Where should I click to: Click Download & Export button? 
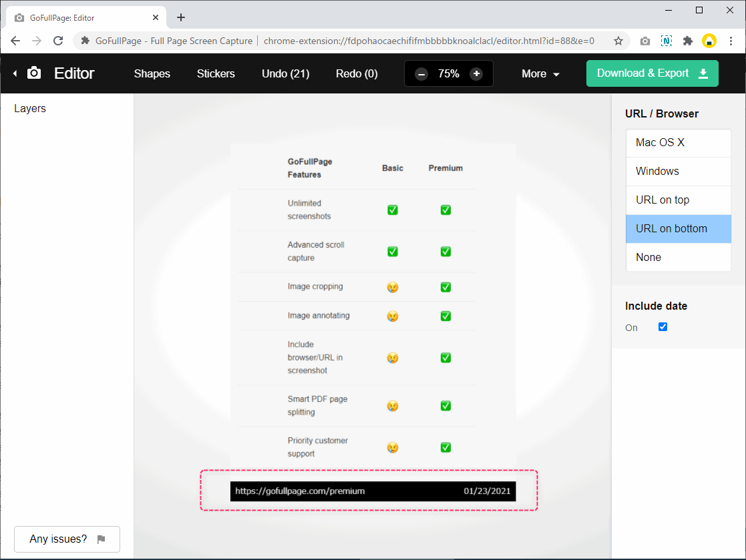(x=652, y=73)
